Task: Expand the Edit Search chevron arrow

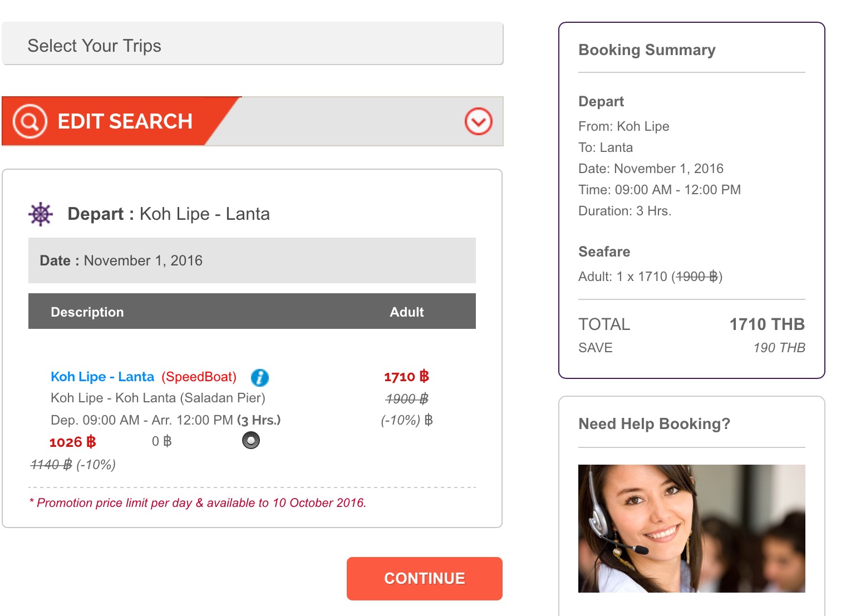Action: (x=479, y=121)
